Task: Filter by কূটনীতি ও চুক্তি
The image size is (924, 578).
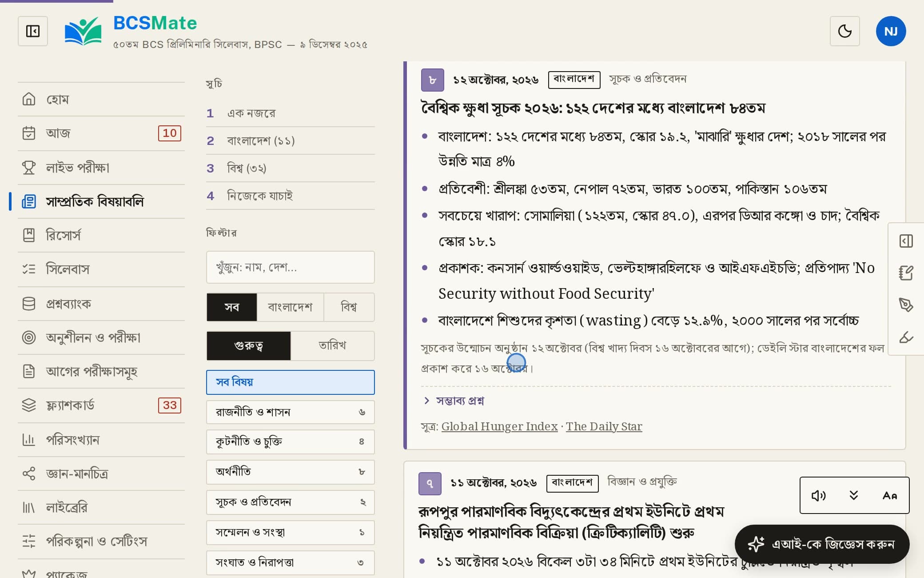Action: tap(291, 442)
